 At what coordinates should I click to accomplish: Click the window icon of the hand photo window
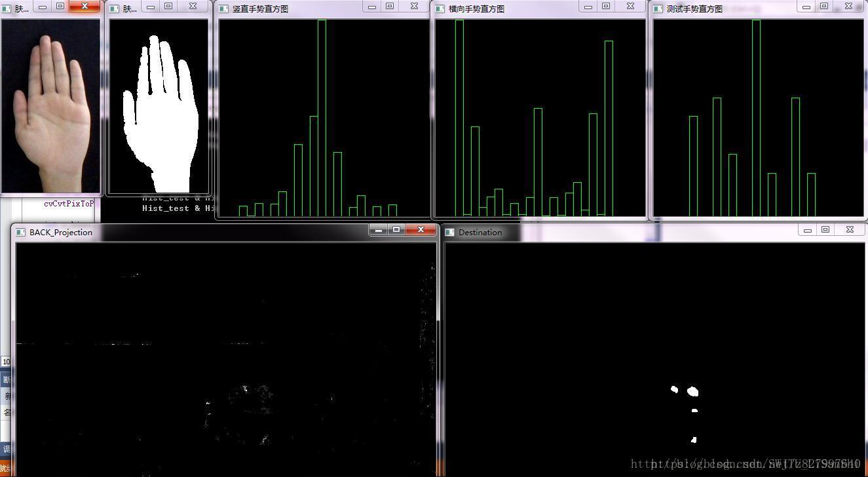click(x=7, y=9)
